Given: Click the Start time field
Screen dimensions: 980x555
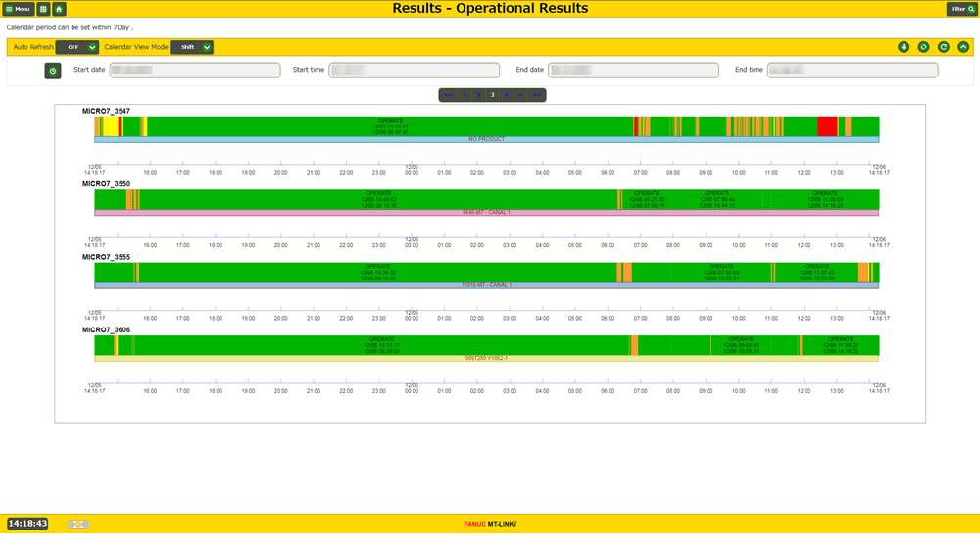Looking at the screenshot, I should 414,71.
